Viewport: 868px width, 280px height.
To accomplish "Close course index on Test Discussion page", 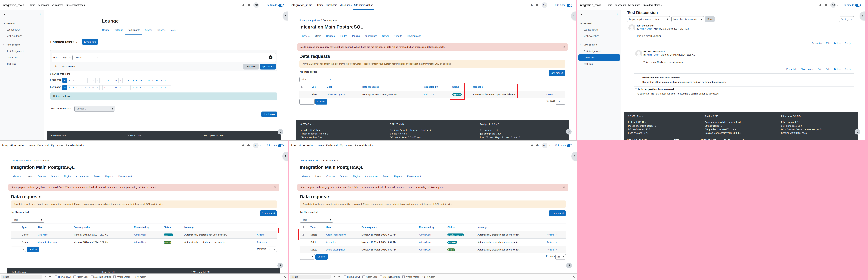I will coord(581,14).
